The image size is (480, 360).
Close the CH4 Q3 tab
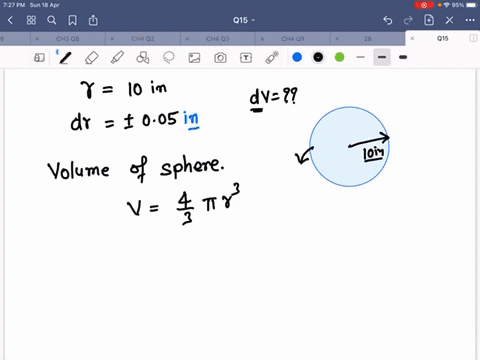click(187, 39)
